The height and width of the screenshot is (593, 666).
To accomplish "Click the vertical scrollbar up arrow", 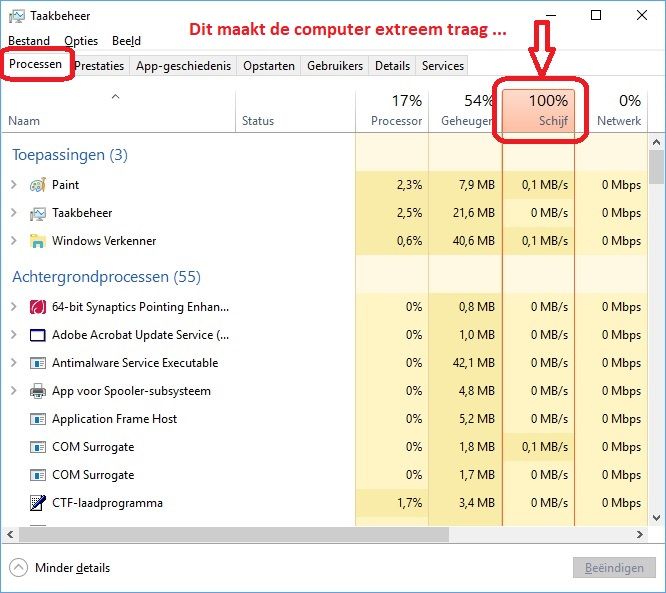I will point(656,142).
